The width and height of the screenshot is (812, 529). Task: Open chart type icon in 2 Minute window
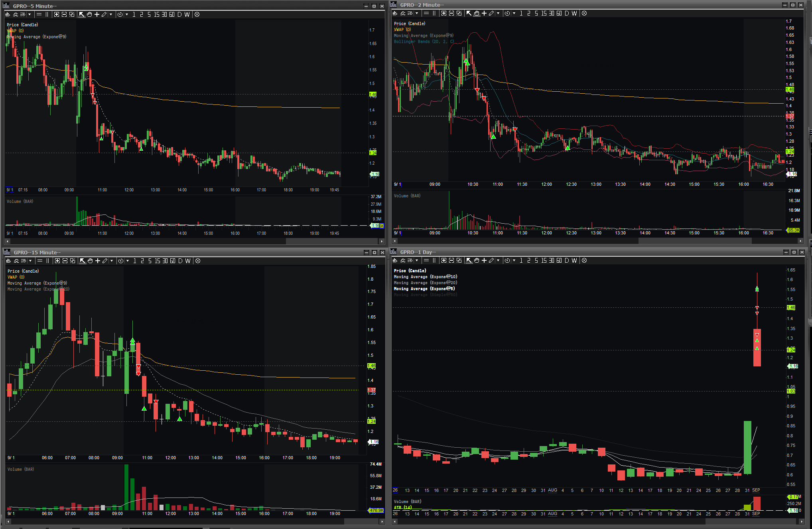coord(395,13)
